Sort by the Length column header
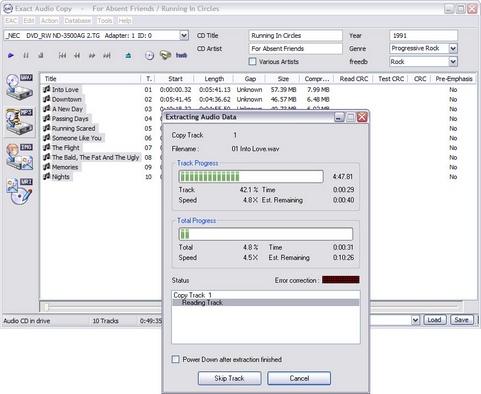The height and width of the screenshot is (394, 481). click(214, 79)
